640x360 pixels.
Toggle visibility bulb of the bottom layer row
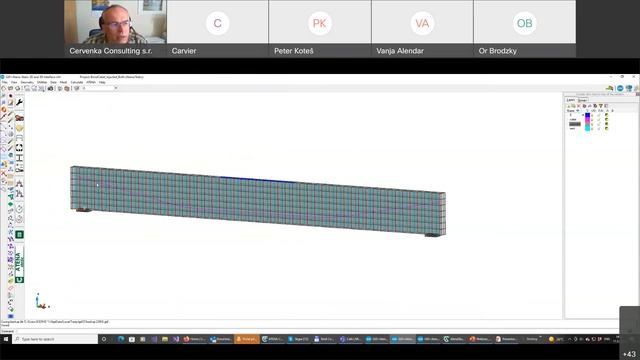tap(592, 129)
